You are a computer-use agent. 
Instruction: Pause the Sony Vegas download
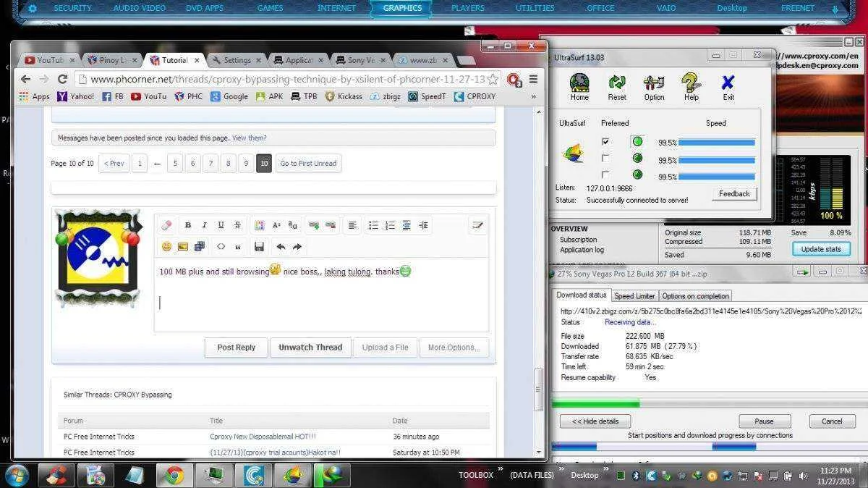tap(765, 421)
